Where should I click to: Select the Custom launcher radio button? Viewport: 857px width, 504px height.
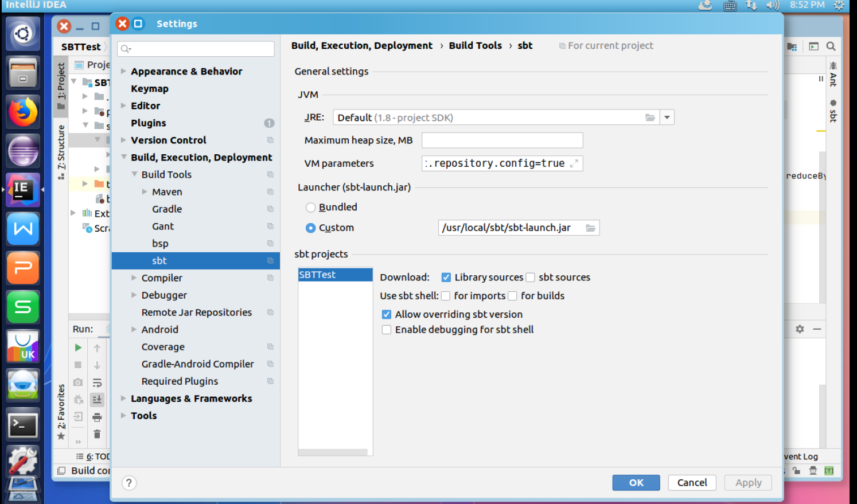click(x=310, y=228)
